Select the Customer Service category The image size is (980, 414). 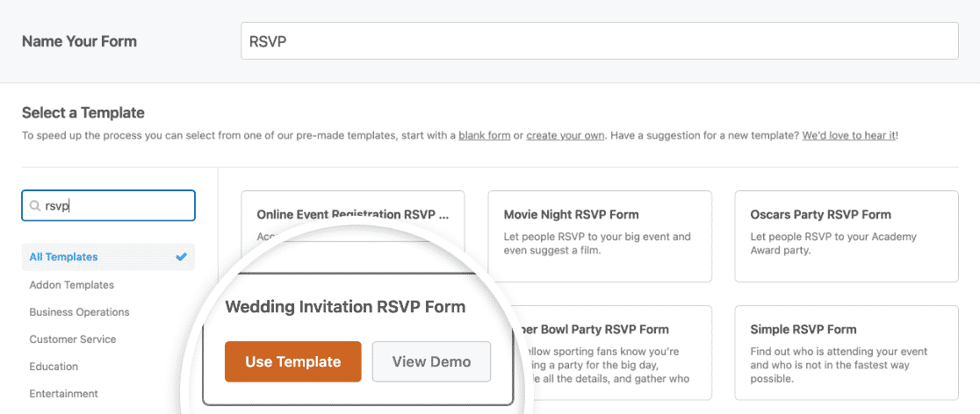(x=73, y=339)
